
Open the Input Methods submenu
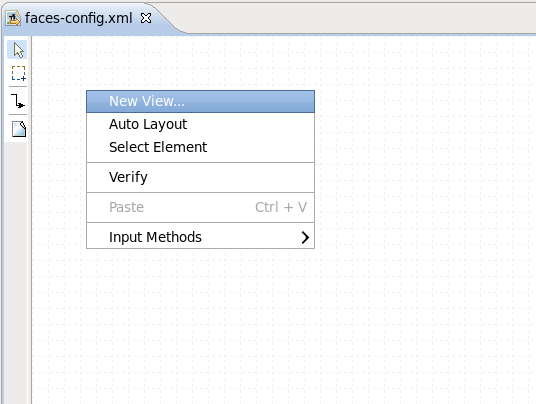[x=200, y=237]
